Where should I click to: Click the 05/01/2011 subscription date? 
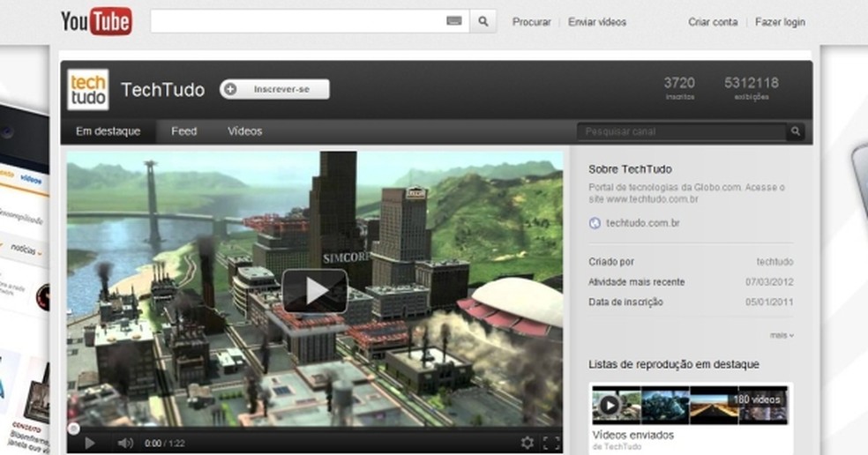tap(769, 302)
